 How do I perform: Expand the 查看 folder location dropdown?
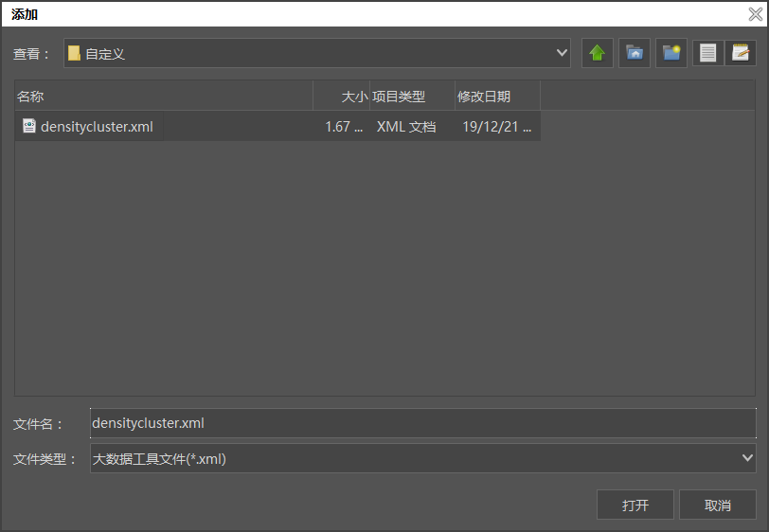click(562, 54)
